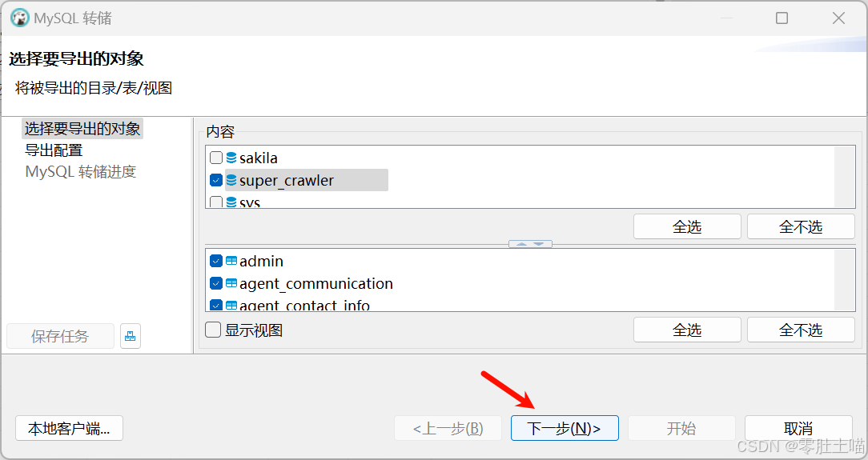
Task: Click the database list vertical scrollbar
Action: click(x=845, y=177)
